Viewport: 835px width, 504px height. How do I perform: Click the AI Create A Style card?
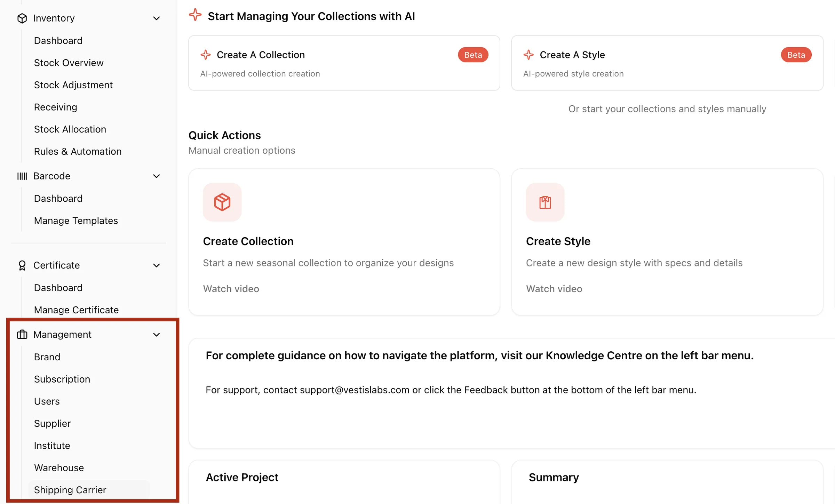pyautogui.click(x=667, y=63)
